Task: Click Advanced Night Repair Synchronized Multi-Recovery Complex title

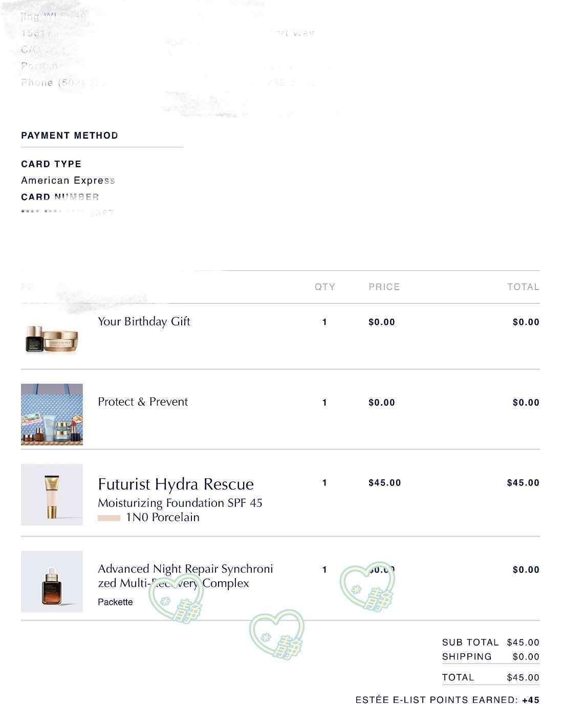Action: coord(185,576)
